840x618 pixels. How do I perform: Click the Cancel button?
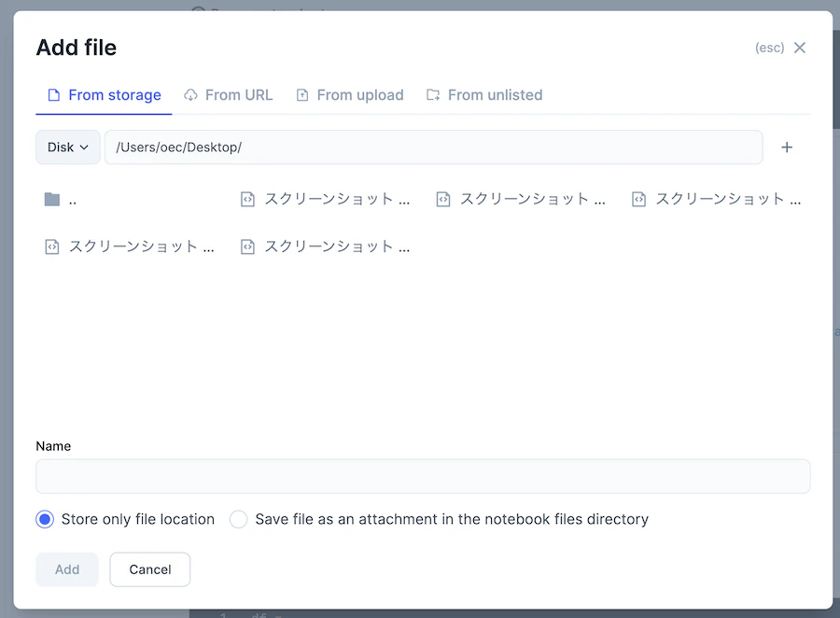[x=150, y=569]
